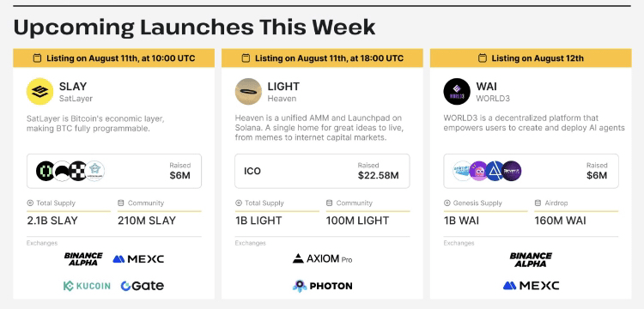Click the ICO raised $22.58M box
This screenshot has width=644, height=309.
pyautogui.click(x=322, y=171)
